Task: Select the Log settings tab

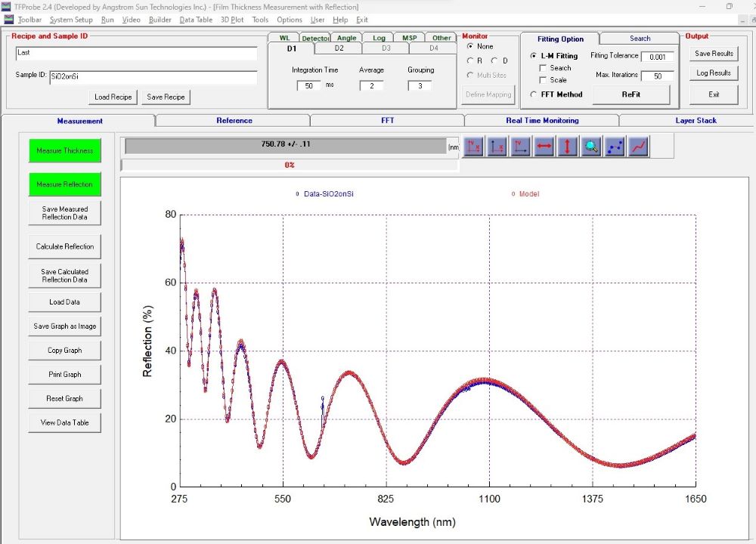Action: 379,38
